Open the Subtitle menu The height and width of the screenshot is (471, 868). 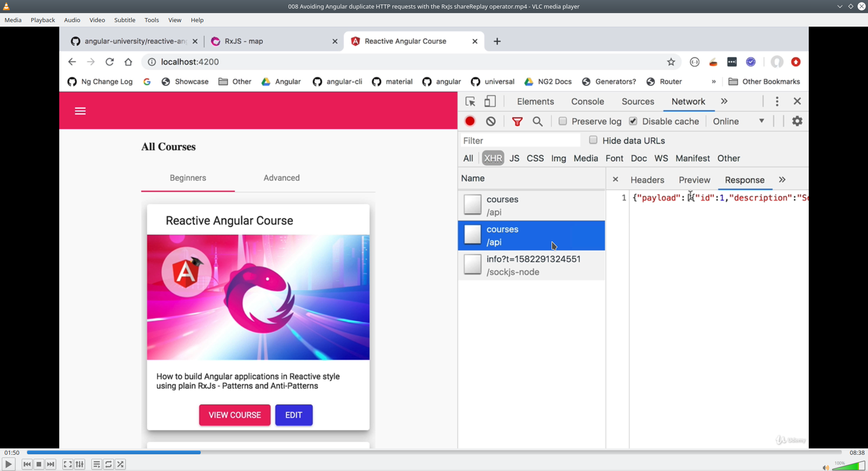click(x=125, y=20)
